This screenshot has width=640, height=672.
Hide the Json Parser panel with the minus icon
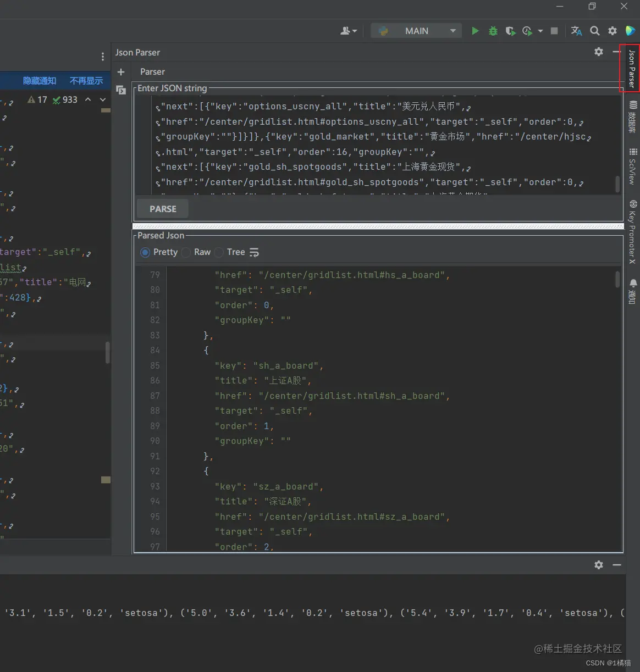tap(616, 52)
